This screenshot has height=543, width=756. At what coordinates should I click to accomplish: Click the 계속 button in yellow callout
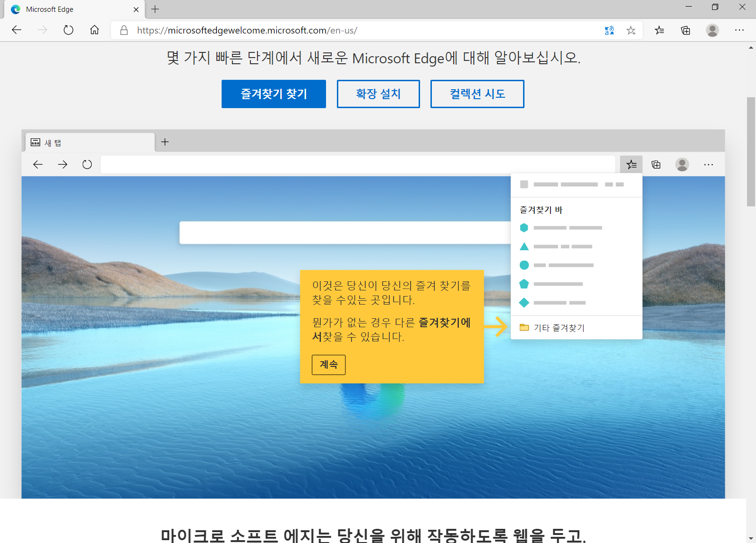coord(328,365)
